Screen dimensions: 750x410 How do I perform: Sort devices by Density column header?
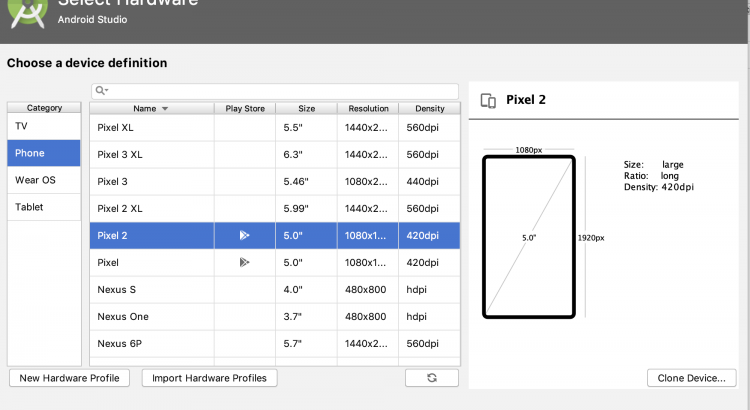pyautogui.click(x=430, y=109)
